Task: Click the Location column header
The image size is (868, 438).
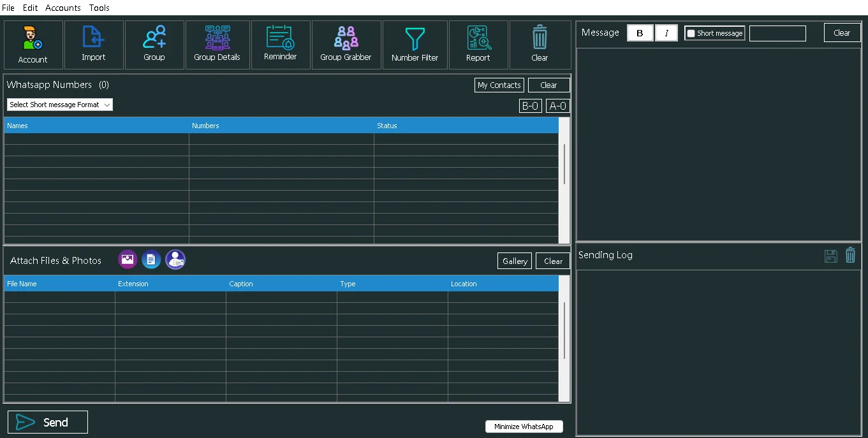Action: tap(503, 284)
